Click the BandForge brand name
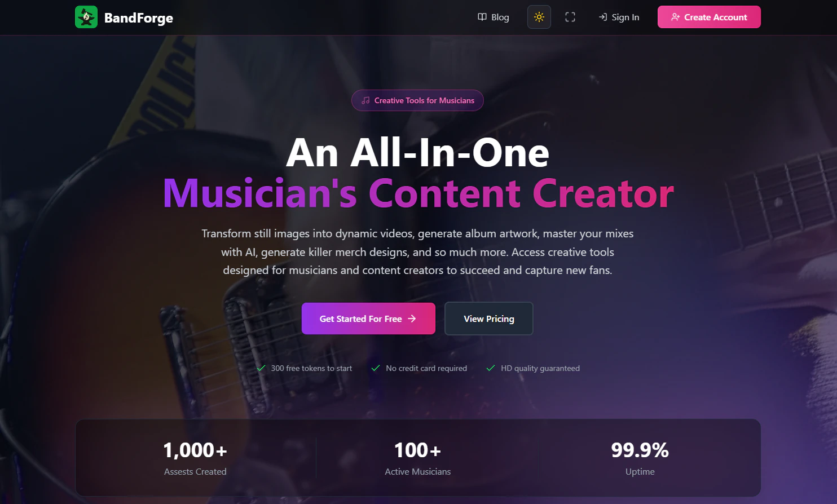The image size is (837, 504). tap(139, 18)
